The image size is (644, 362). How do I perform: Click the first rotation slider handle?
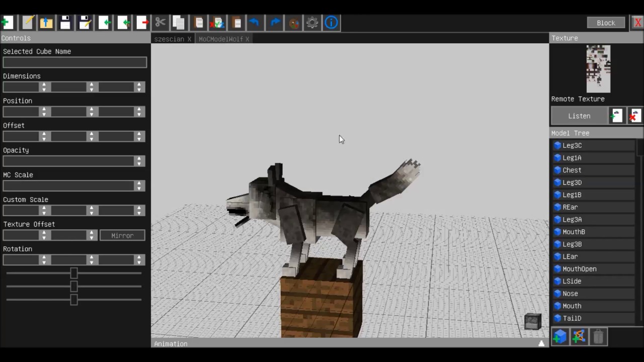[x=74, y=273]
